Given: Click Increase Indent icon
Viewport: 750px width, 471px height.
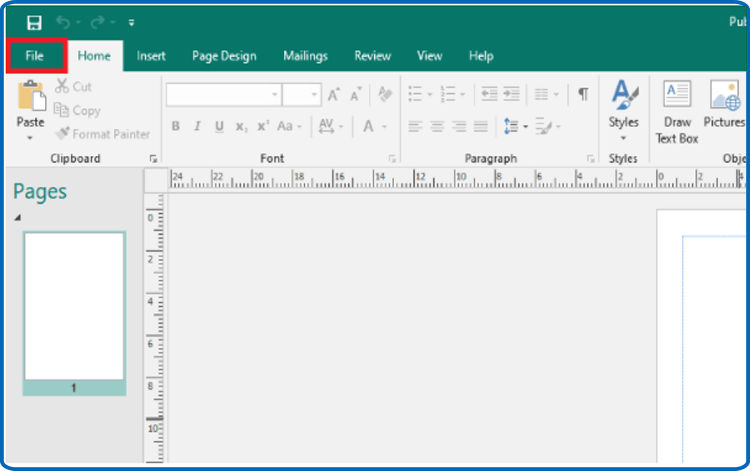Looking at the screenshot, I should tap(511, 94).
